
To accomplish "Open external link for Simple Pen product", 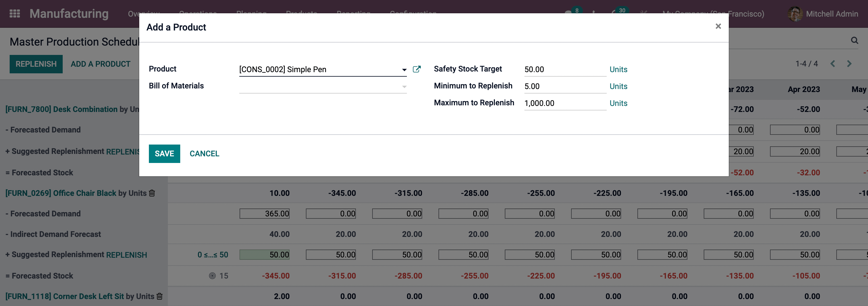I will 417,69.
